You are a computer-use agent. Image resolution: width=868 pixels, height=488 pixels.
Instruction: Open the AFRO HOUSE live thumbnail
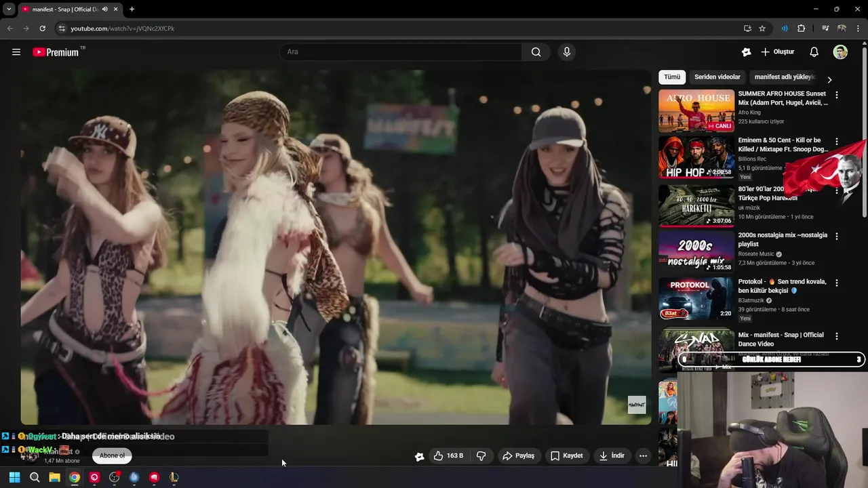(696, 110)
